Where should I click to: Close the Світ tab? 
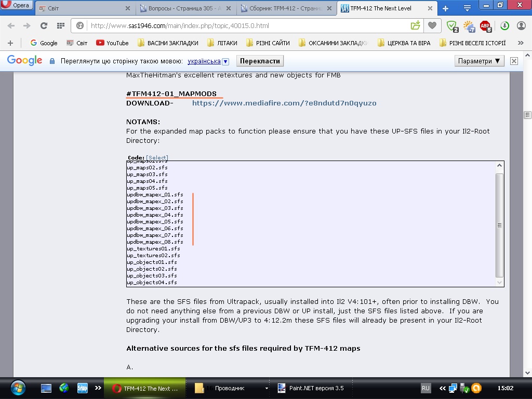tap(128, 8)
